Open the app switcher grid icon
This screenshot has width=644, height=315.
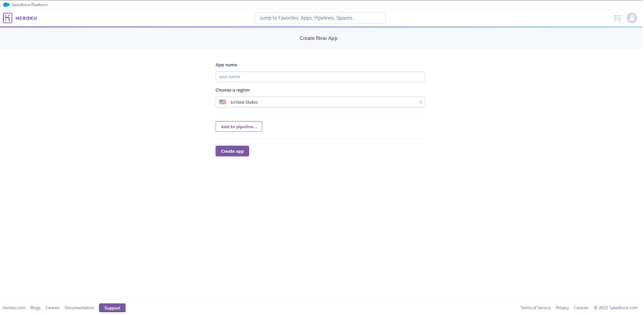coord(617,18)
